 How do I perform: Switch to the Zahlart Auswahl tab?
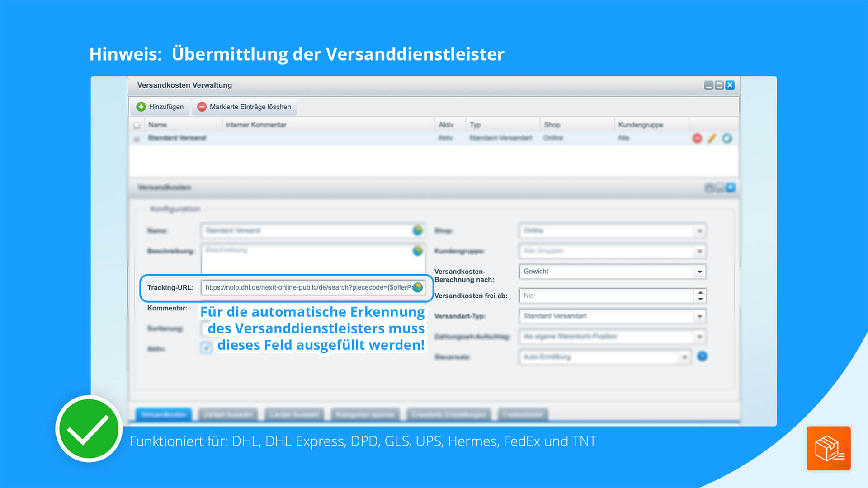tap(228, 414)
